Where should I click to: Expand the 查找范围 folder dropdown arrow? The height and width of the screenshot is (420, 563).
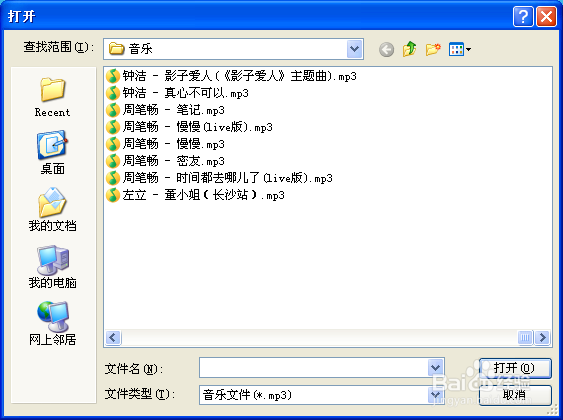[x=355, y=49]
